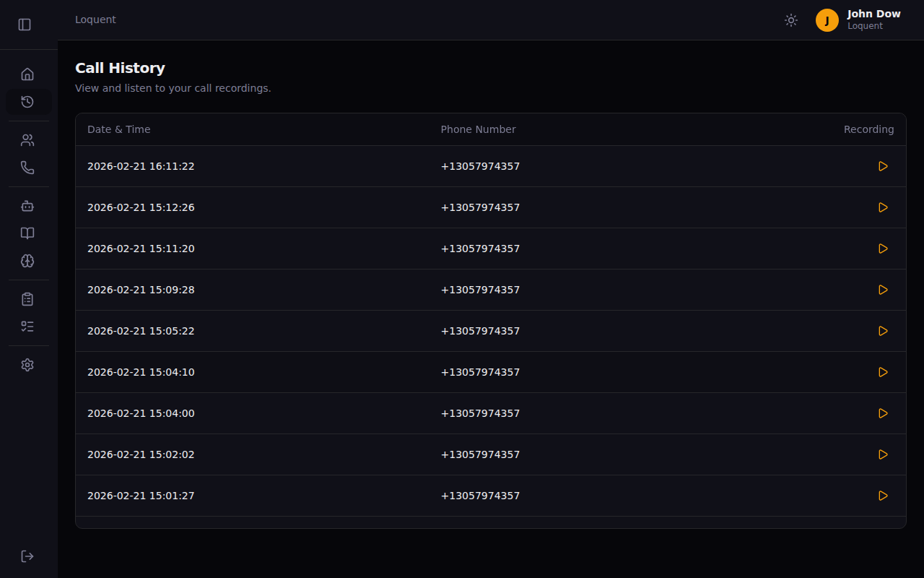Play the recording from 15:01:27

pos(883,496)
